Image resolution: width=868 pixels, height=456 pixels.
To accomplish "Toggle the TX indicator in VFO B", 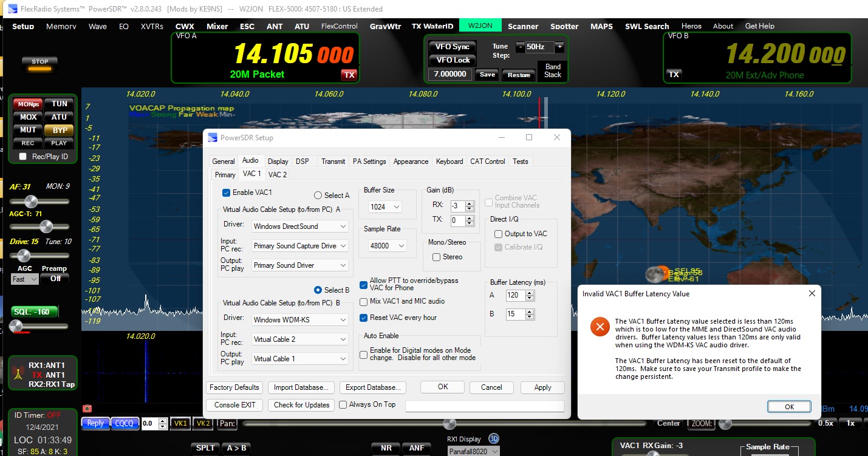I will pos(674,74).
